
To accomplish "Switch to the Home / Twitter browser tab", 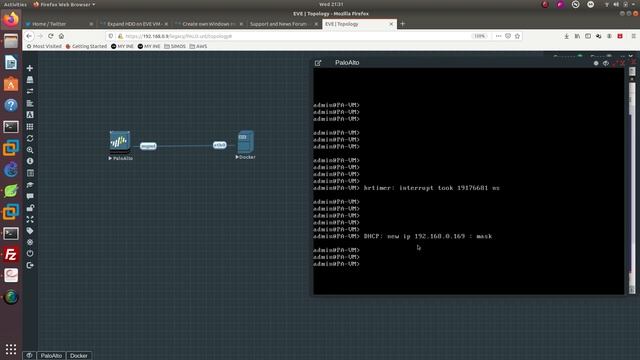I will [x=60, y=24].
